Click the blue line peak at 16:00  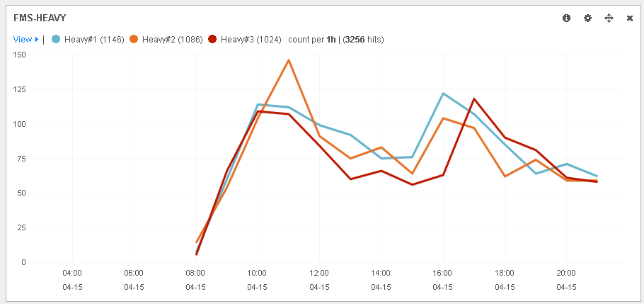(443, 94)
